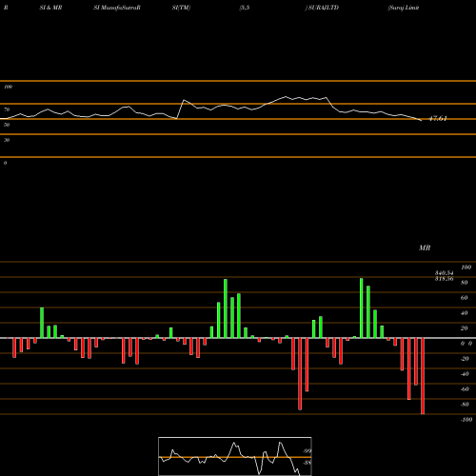Click the MR axis label 100

pos(466,268)
